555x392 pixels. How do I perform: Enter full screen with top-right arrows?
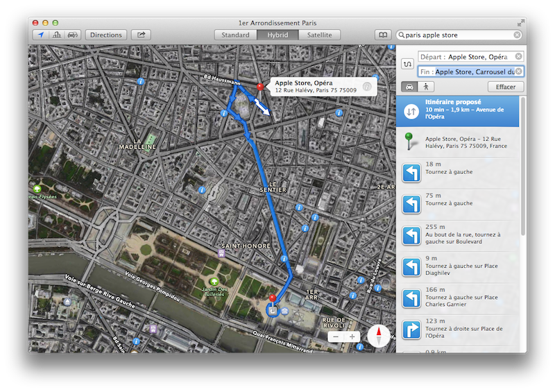(520, 23)
